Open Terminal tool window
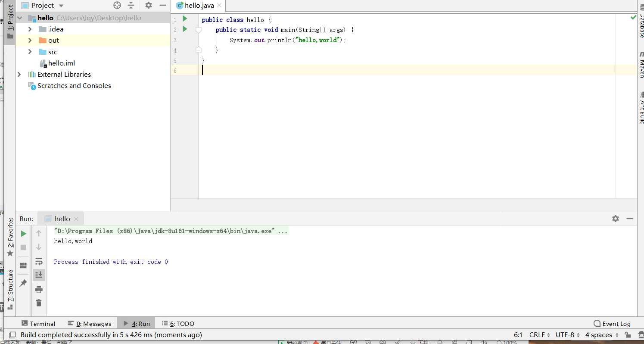Image resolution: width=644 pixels, height=344 pixels. pos(38,323)
